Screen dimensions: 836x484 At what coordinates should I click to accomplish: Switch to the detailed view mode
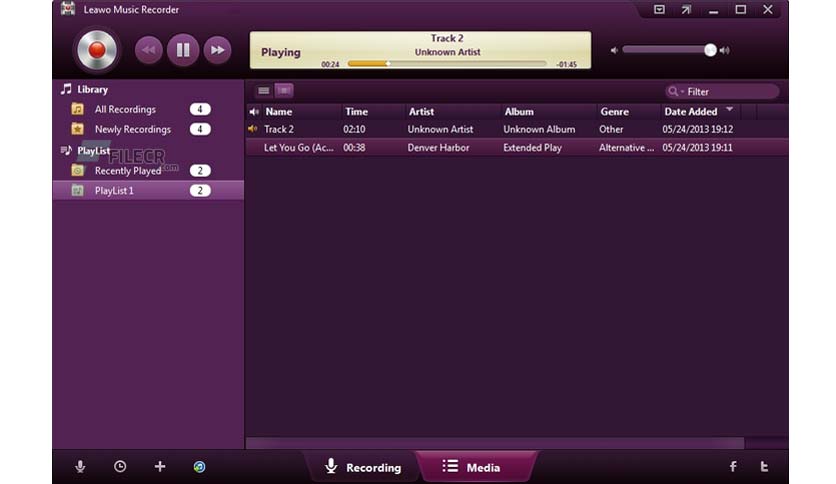(x=284, y=91)
